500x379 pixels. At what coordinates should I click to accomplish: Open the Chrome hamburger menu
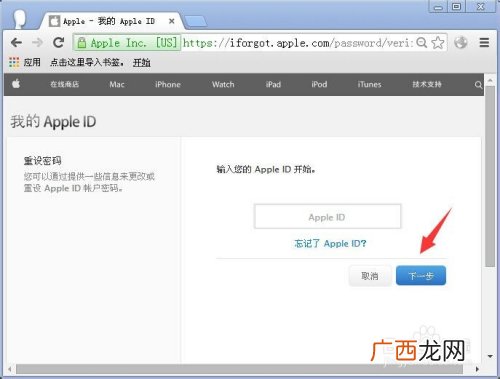point(484,43)
